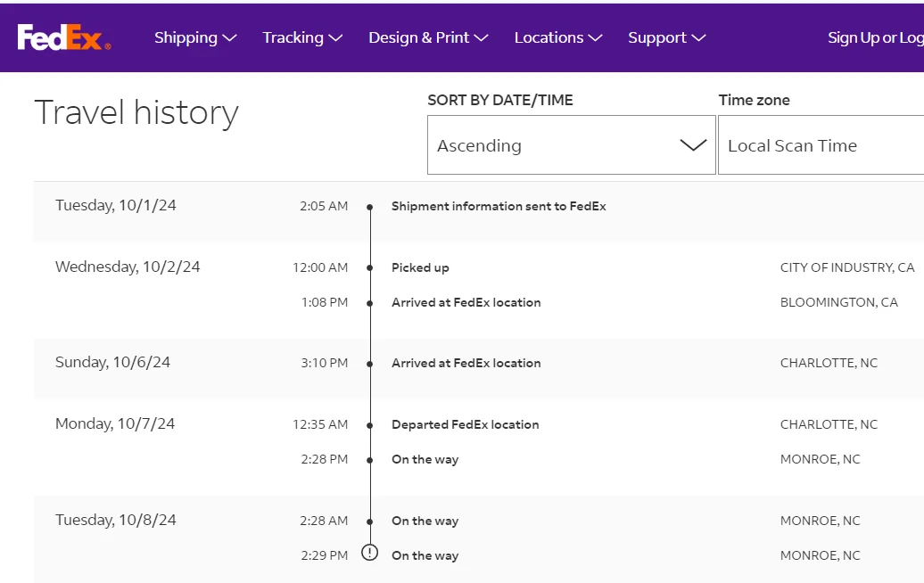Click the FedEx logo

pyautogui.click(x=63, y=37)
